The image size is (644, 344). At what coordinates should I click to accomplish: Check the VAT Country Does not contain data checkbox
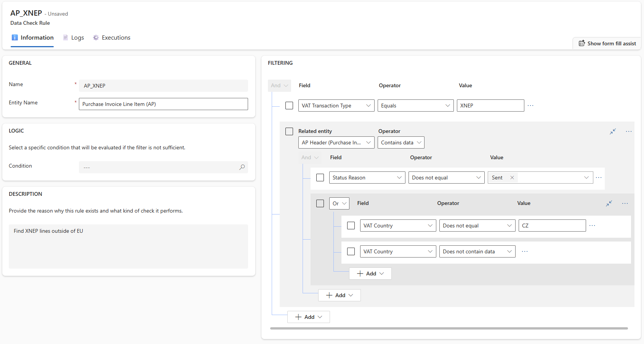[x=351, y=251]
